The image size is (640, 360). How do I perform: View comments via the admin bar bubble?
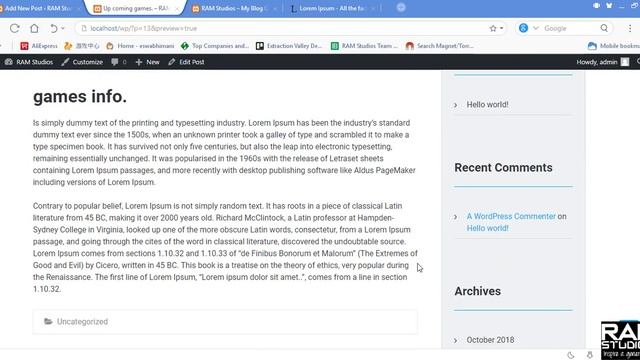tap(119, 62)
